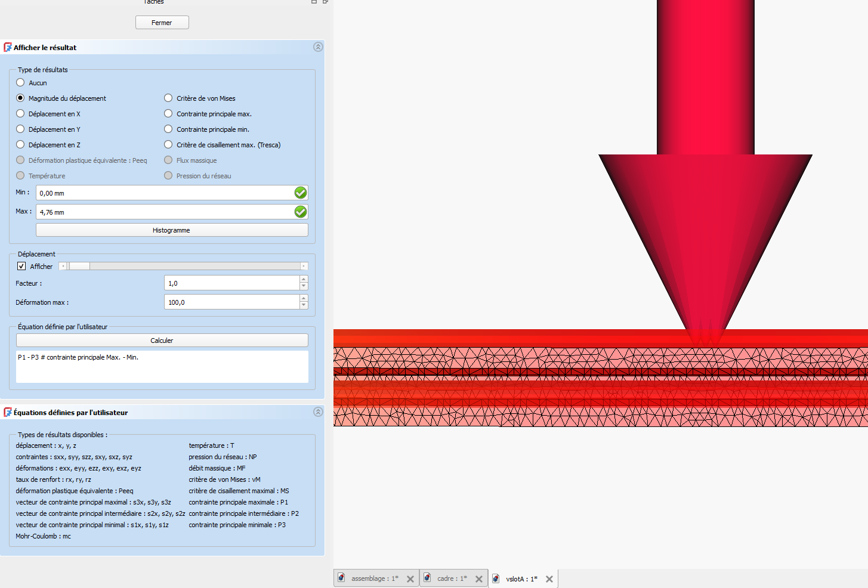Screen dimensions: 868x588
Task: Collapse the Afficher le résultat section
Action: click(x=318, y=47)
